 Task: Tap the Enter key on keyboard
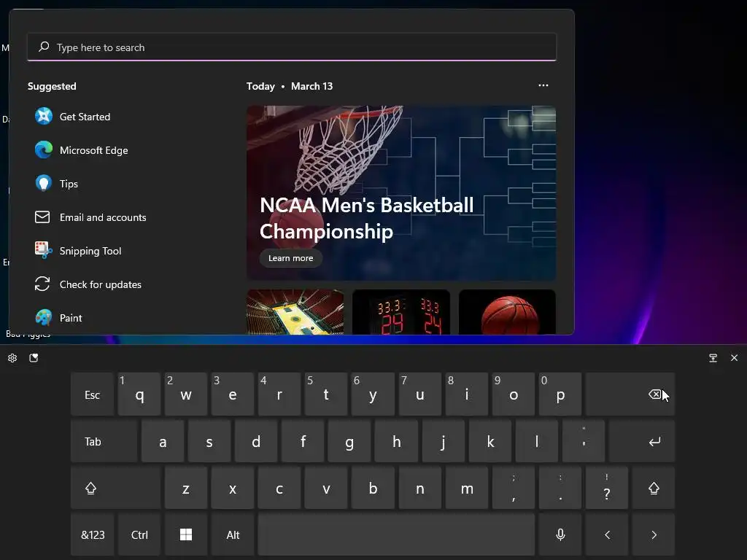pyautogui.click(x=642, y=441)
